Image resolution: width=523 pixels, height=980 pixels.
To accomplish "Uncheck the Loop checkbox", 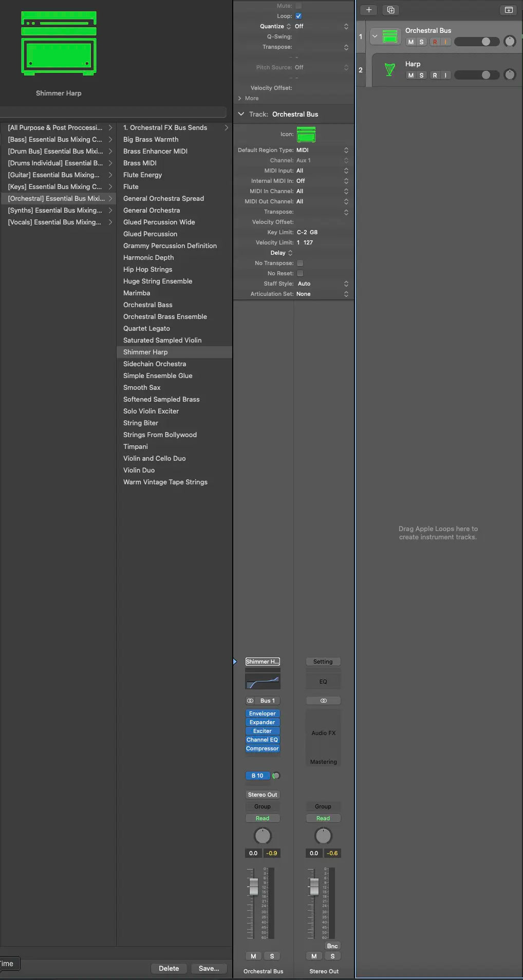I will (298, 16).
